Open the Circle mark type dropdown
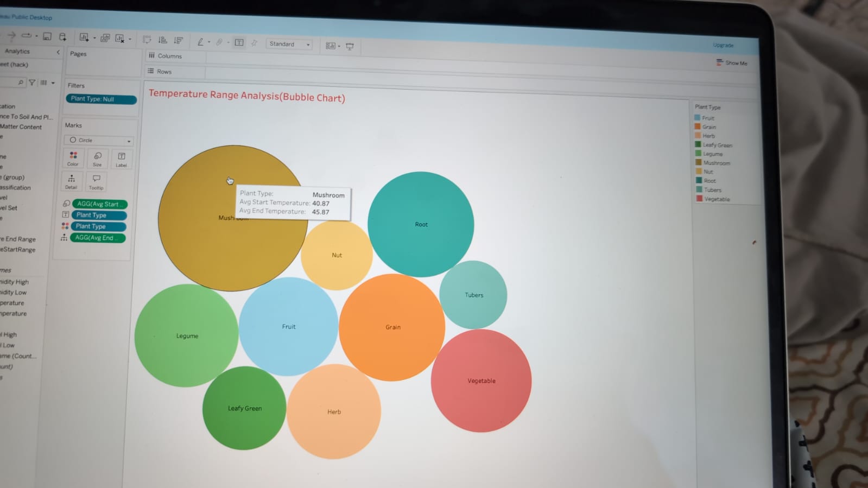Image resolution: width=868 pixels, height=488 pixels. click(99, 140)
